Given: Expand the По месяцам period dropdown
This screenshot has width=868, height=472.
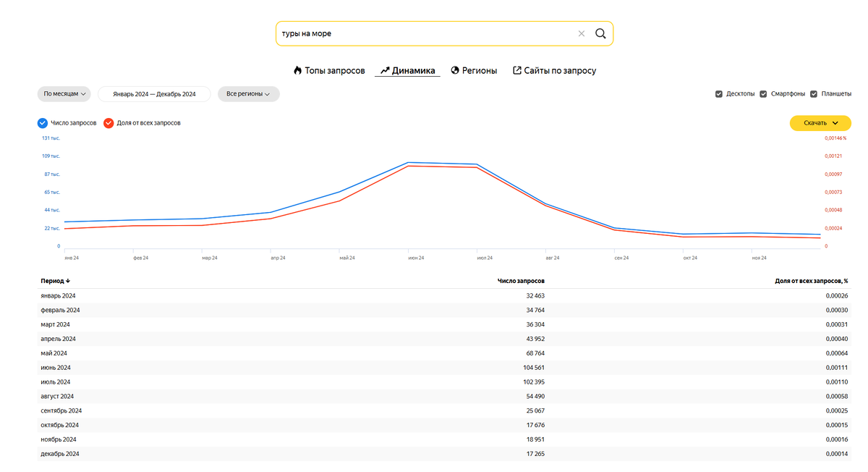Looking at the screenshot, I should click(65, 94).
